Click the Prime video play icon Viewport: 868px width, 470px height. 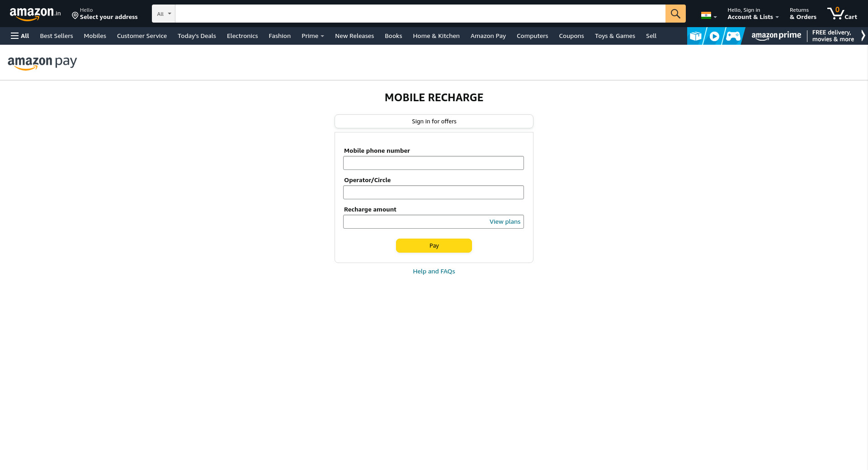(x=714, y=36)
